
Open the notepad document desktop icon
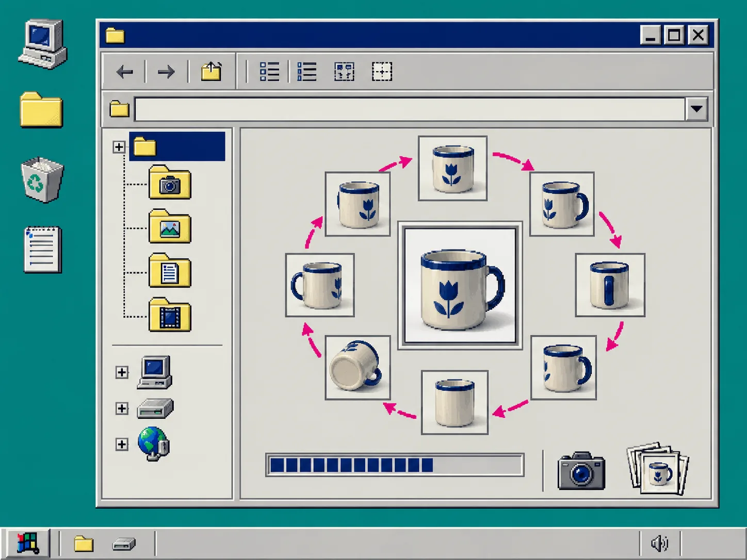coord(43,250)
